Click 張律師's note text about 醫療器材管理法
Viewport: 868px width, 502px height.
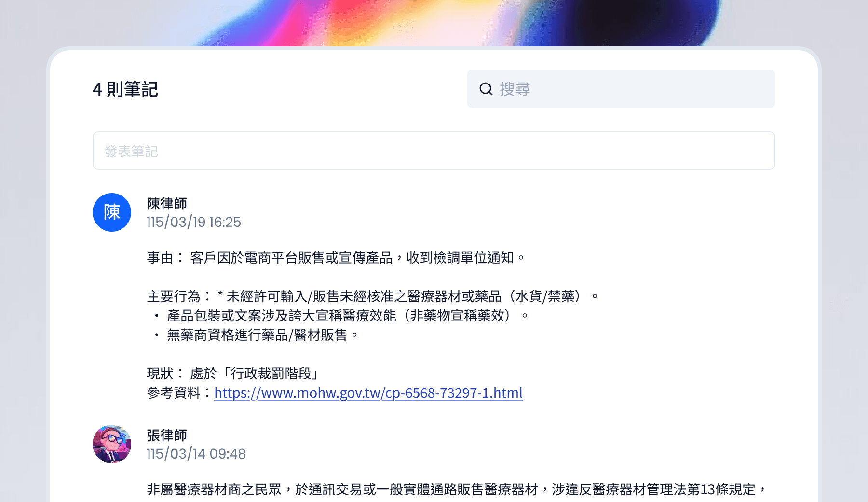click(x=457, y=489)
